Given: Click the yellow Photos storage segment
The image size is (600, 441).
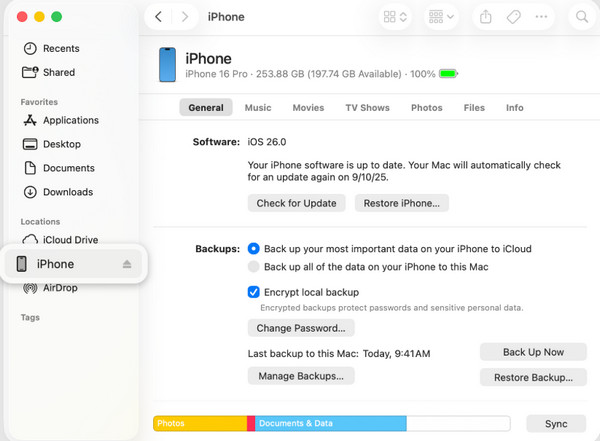Looking at the screenshot, I should (x=200, y=423).
